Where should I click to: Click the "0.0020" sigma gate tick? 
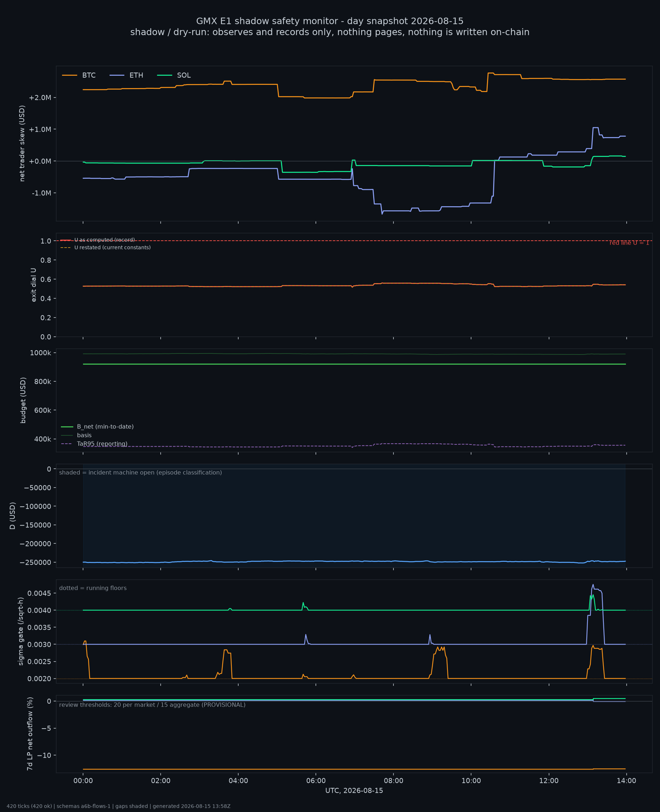click(39, 679)
